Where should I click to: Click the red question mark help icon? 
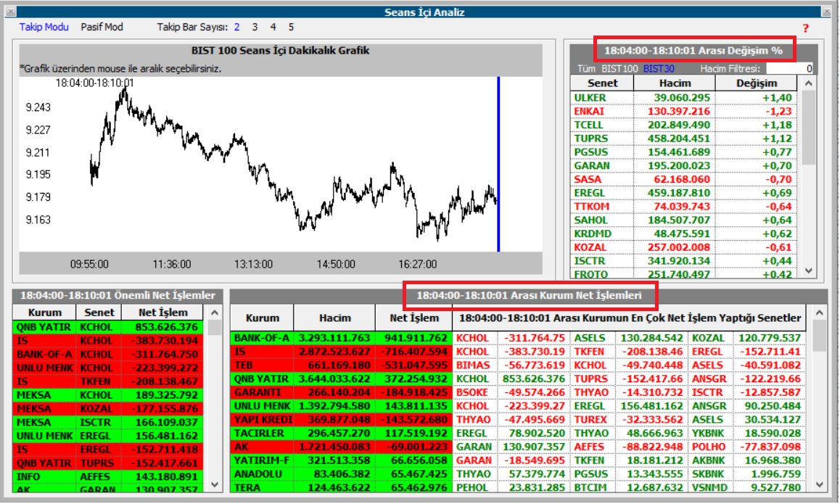click(805, 28)
